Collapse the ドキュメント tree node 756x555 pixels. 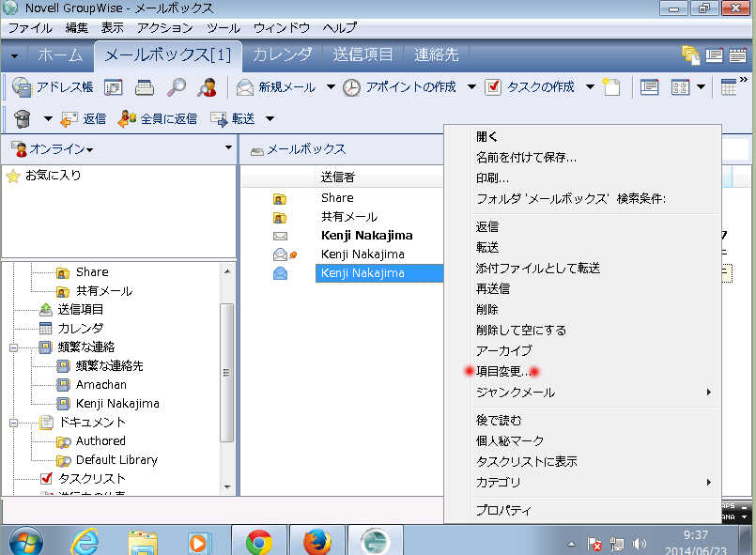tap(13, 423)
